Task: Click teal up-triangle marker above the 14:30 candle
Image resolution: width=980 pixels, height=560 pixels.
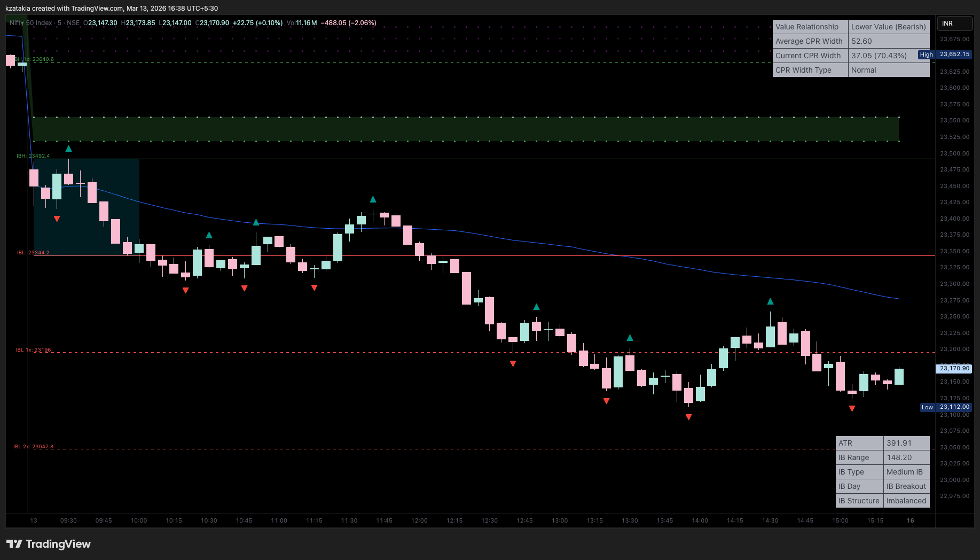Action: [770, 301]
